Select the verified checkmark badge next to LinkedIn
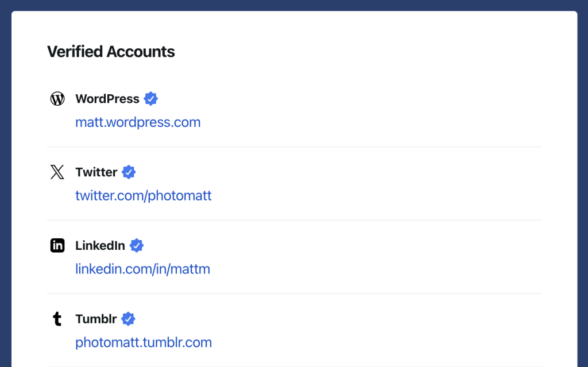588x367 pixels. coord(136,246)
